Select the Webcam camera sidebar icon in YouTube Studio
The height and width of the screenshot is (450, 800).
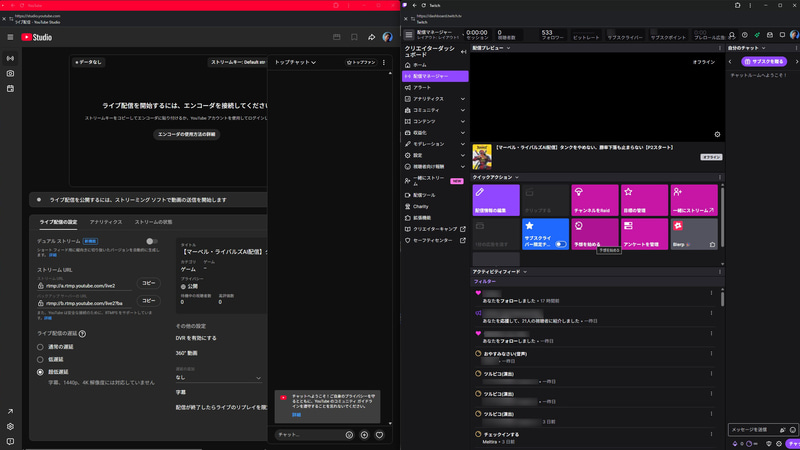coord(10,73)
